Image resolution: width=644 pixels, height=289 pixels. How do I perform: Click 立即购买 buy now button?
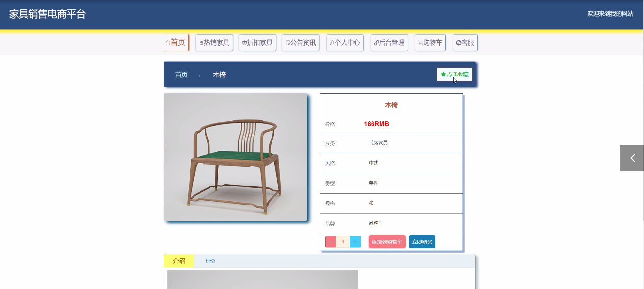[x=422, y=242]
